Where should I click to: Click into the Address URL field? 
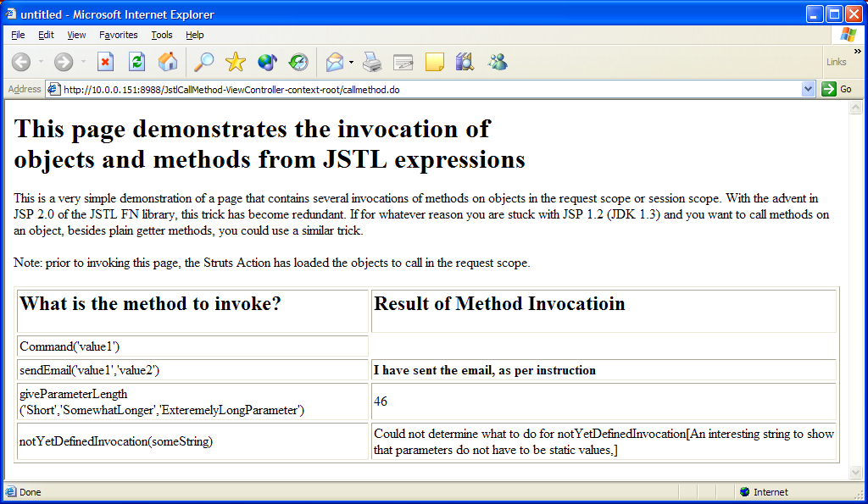pyautogui.click(x=424, y=89)
